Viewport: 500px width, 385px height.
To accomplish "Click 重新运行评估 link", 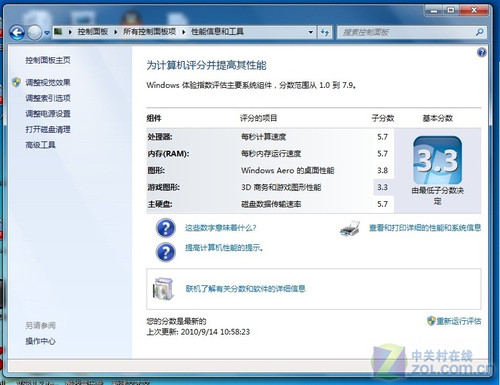I will click(x=459, y=321).
